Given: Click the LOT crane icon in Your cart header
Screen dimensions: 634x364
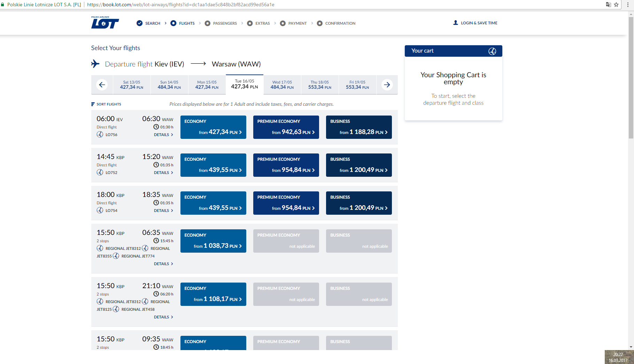Looking at the screenshot, I should point(492,51).
